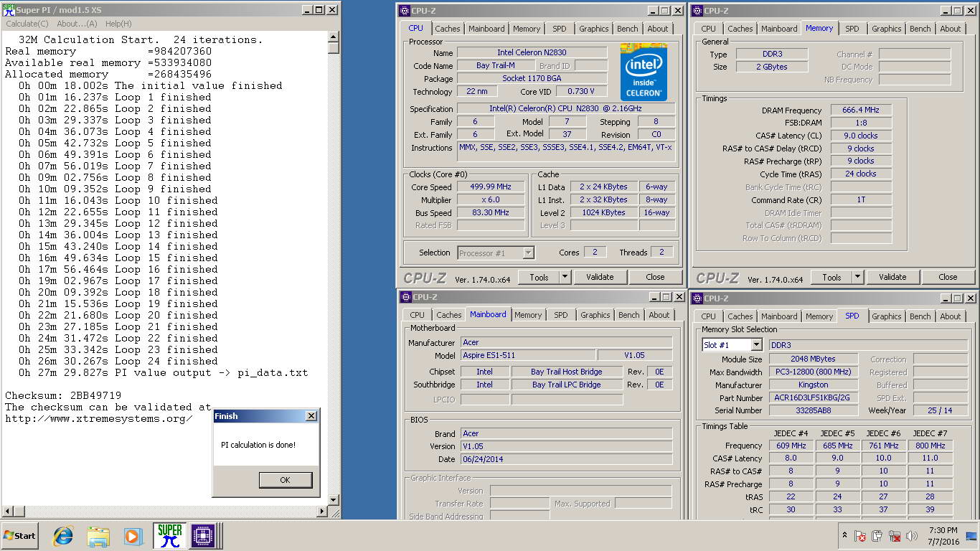Click the Show Desktop icon beside the clock

971,536
